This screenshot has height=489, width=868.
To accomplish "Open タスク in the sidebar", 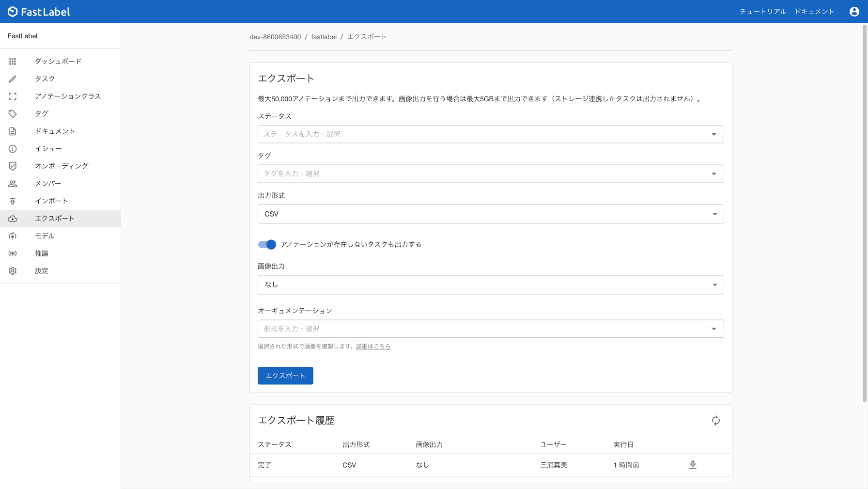I will click(45, 79).
